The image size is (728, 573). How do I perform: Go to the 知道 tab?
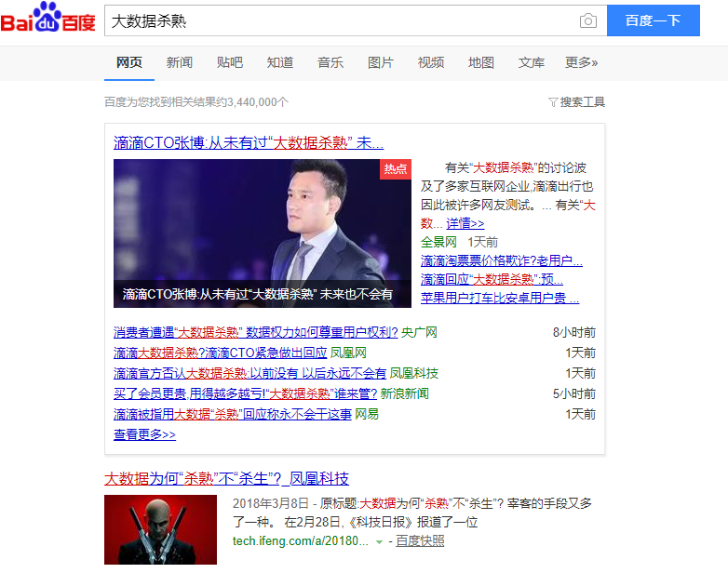[x=280, y=62]
